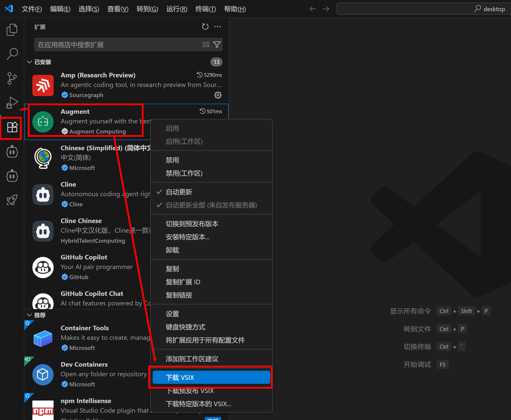Click the filter extensions funnel icon

217,45
